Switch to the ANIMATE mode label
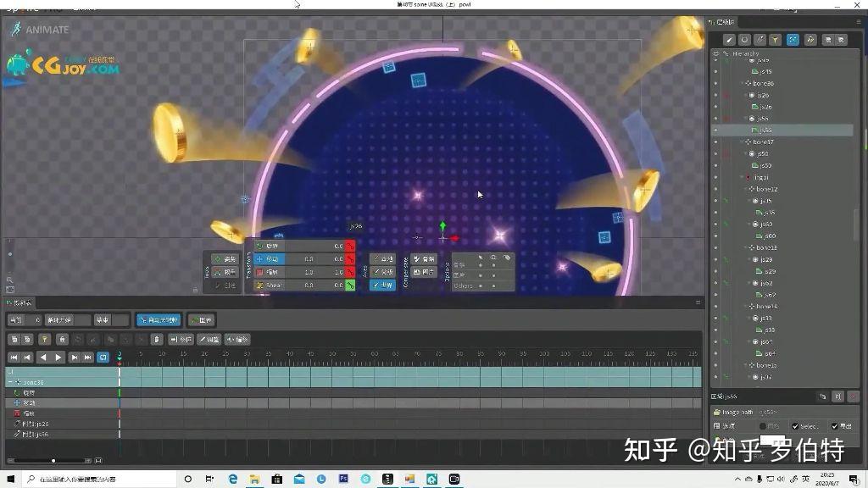 tap(47, 29)
